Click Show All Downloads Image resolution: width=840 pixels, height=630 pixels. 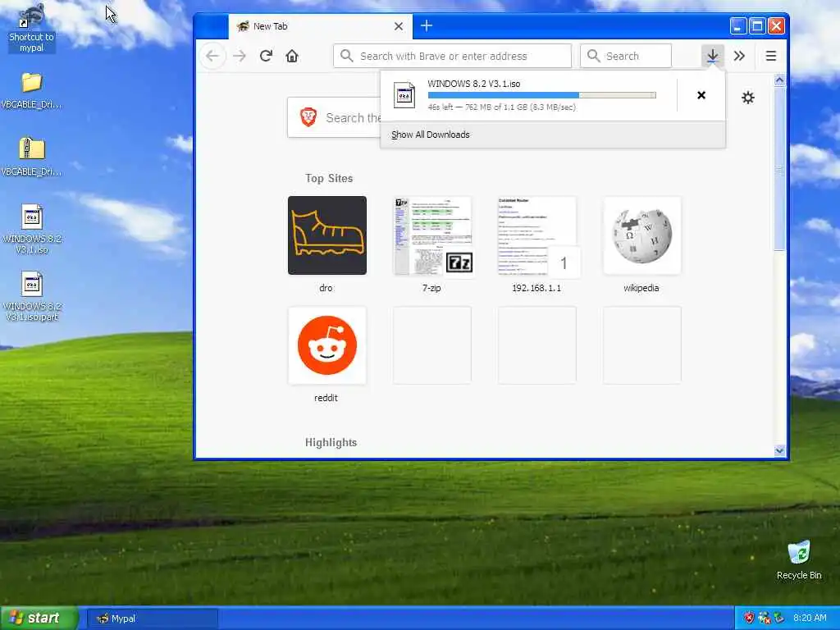pos(430,135)
